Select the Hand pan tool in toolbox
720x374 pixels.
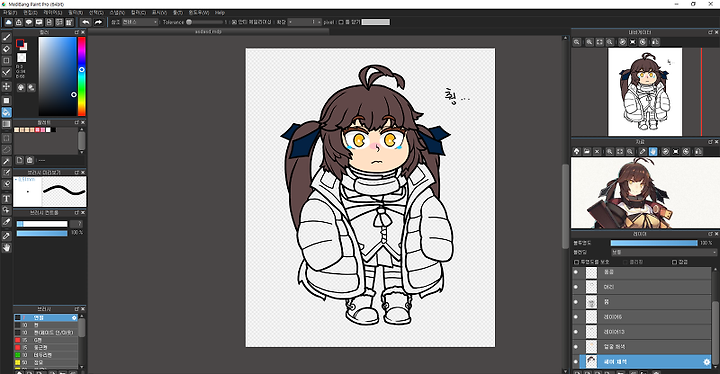[x=6, y=248]
